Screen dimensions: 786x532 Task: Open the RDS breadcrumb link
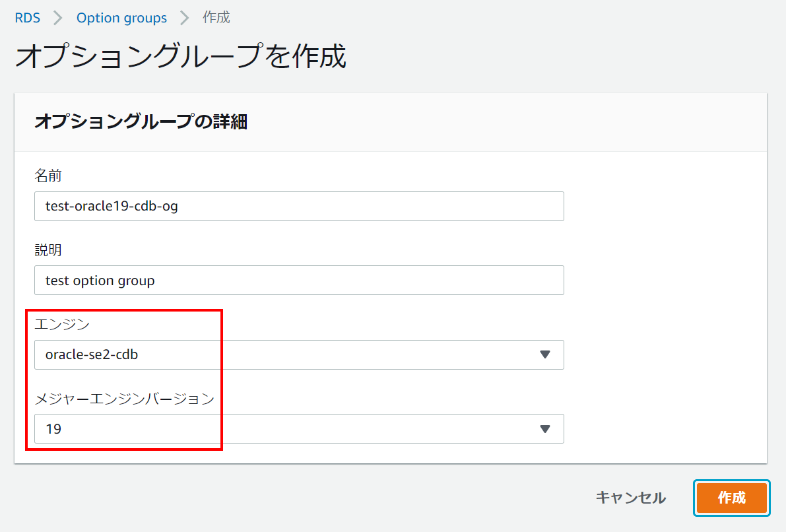point(27,18)
